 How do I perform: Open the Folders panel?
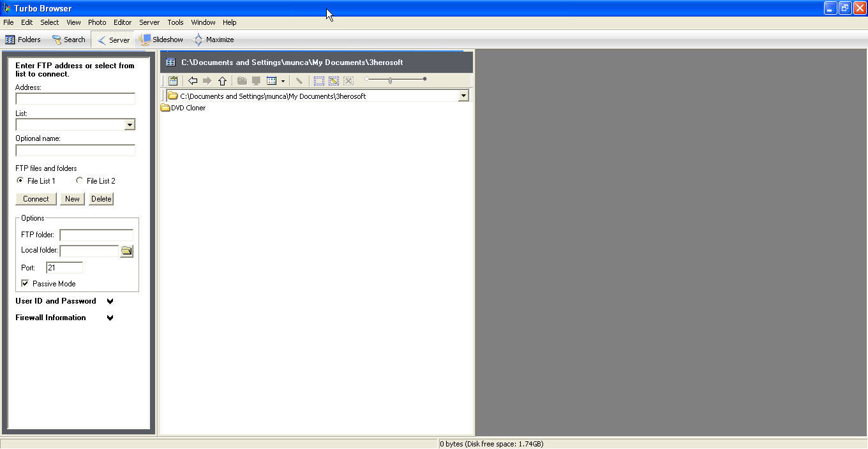tap(23, 39)
